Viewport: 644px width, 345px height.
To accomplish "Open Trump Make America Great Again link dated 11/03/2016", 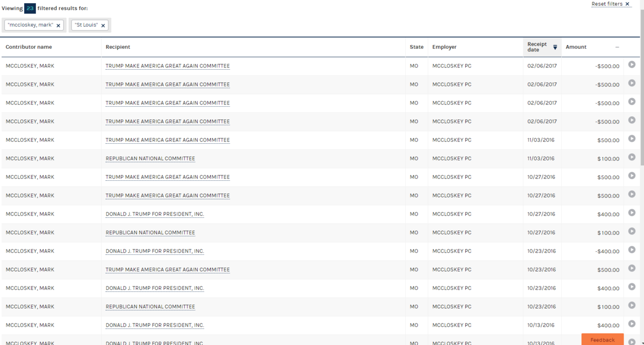I will point(167,140).
